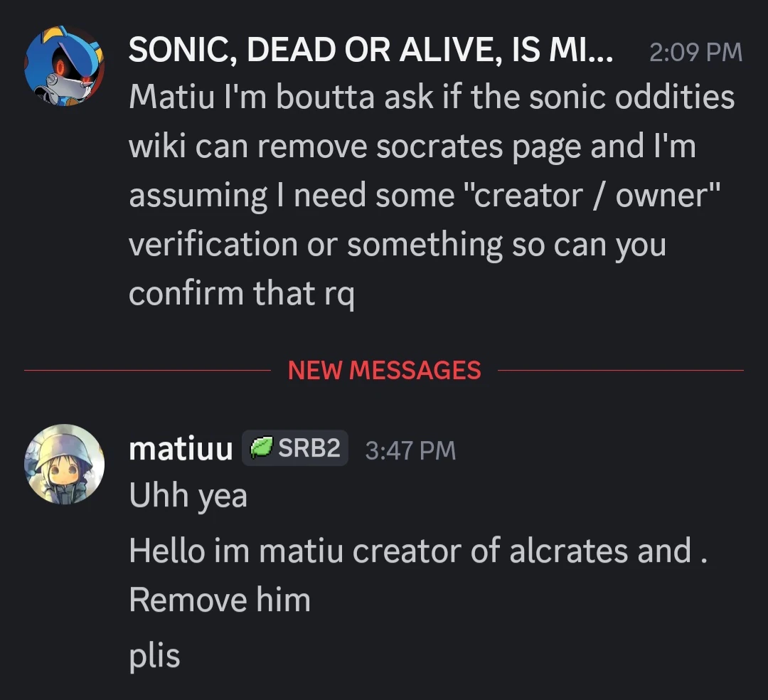Click matiuu's chibi character avatar
The width and height of the screenshot is (768, 700).
pos(65,465)
